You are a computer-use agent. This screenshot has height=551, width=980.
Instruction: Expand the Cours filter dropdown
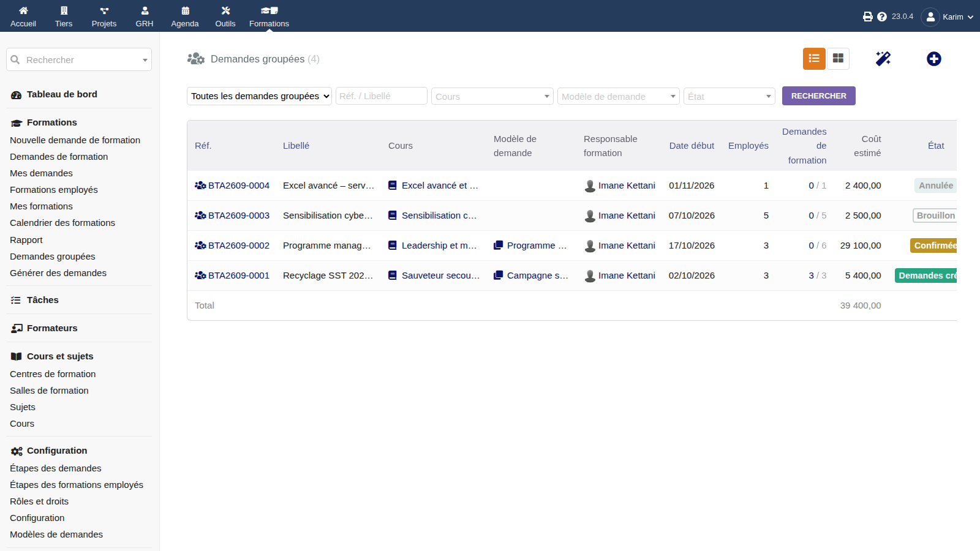(492, 96)
